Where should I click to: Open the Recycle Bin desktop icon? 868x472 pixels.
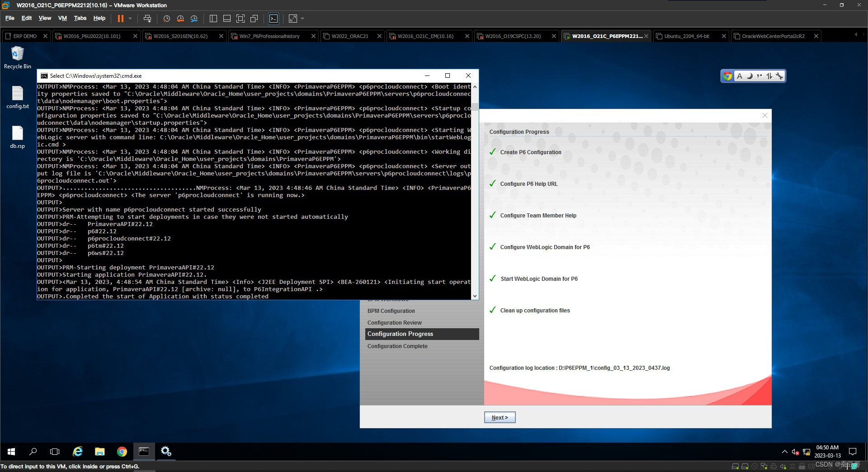[x=17, y=58]
